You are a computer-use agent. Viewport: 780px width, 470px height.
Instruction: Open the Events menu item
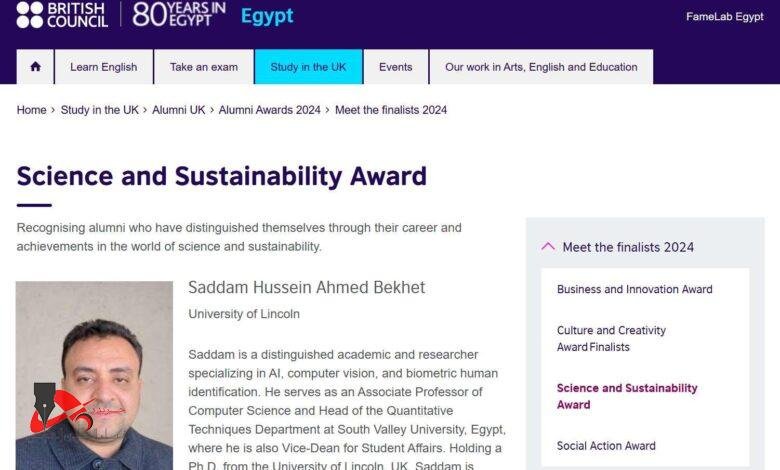click(x=396, y=67)
